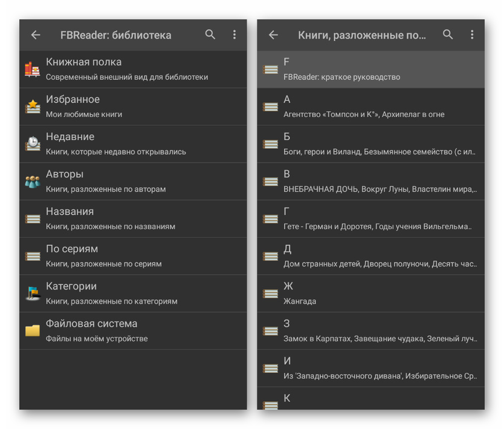Open Файловая система entry
The width and height of the screenshot is (504, 429).
pos(133,331)
